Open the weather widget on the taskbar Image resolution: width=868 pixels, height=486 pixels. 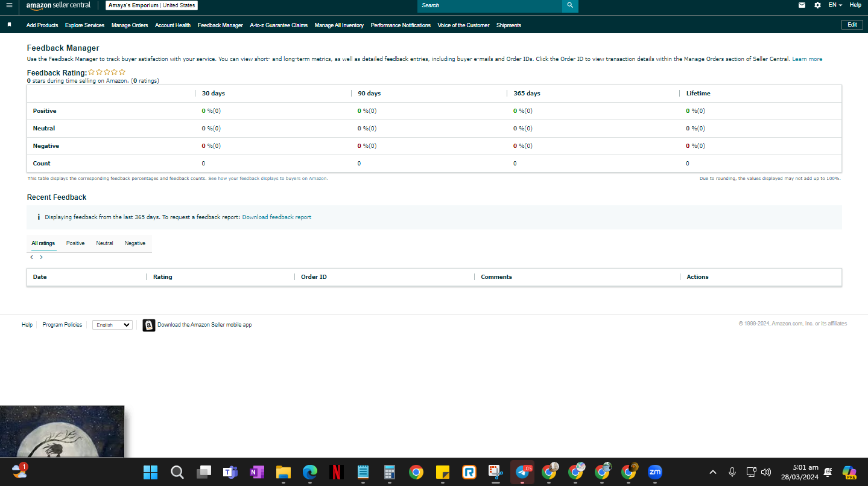[20, 471]
